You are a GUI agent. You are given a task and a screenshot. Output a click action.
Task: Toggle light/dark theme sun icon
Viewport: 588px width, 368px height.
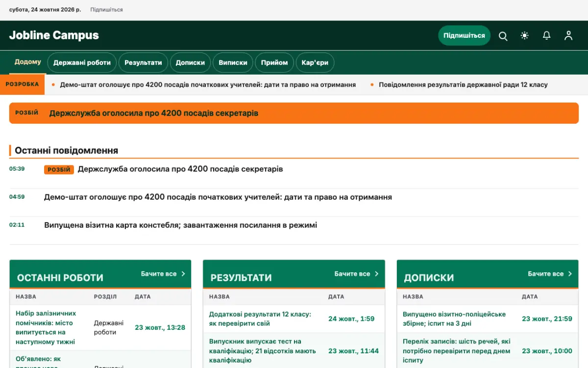pos(525,36)
